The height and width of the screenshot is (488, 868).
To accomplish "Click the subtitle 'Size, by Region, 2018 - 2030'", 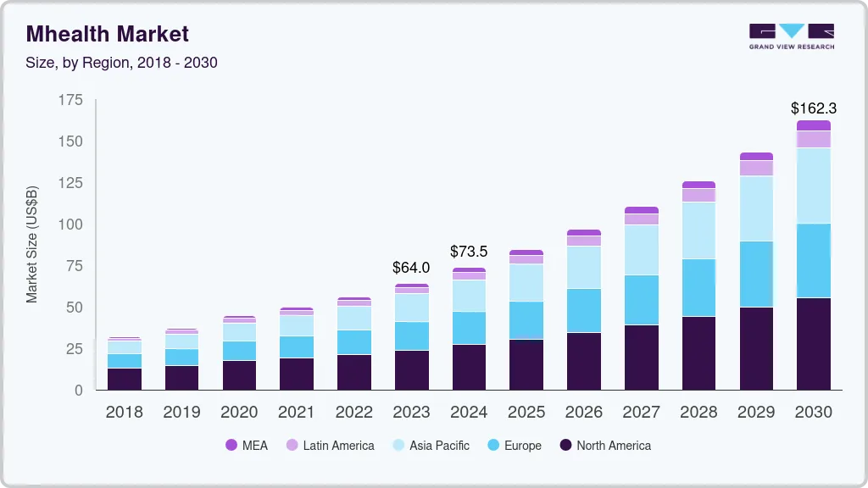I will click(x=121, y=63).
